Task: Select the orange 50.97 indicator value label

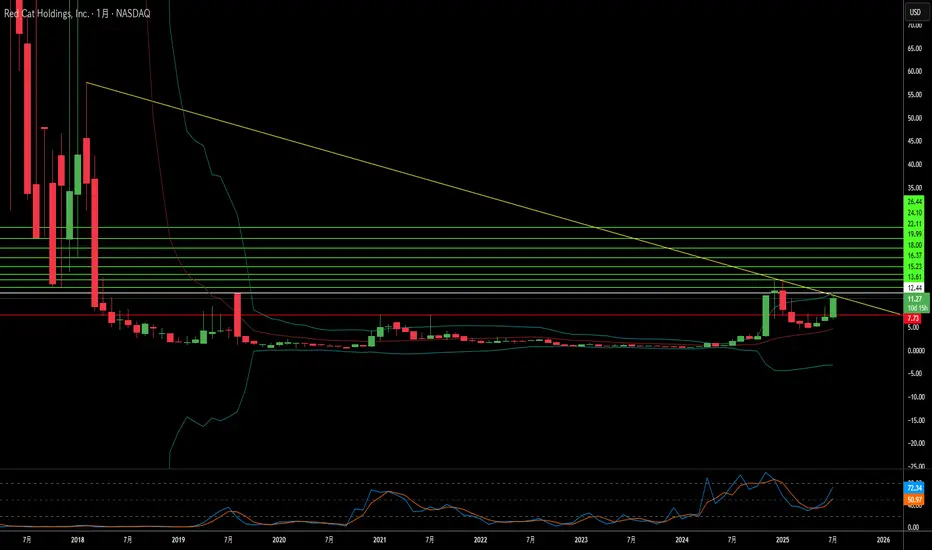Action: [x=914, y=500]
